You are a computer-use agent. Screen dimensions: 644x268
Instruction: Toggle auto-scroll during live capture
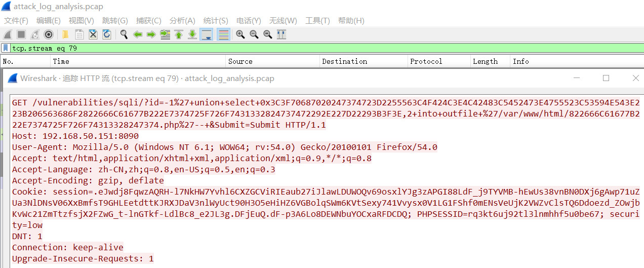pyautogui.click(x=206, y=34)
